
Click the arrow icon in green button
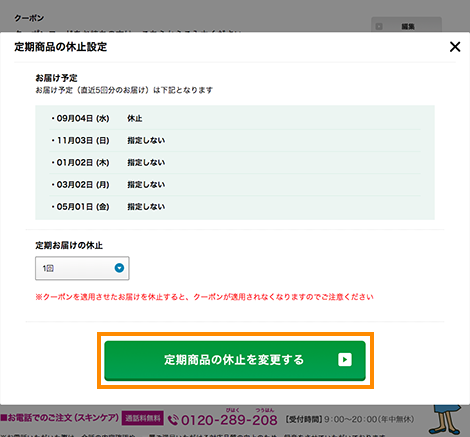point(345,360)
